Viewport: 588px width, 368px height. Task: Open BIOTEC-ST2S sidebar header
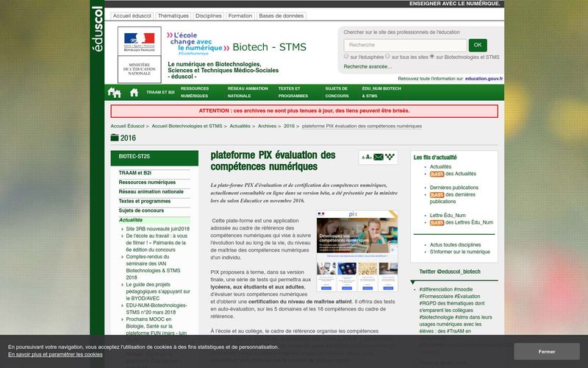point(154,158)
